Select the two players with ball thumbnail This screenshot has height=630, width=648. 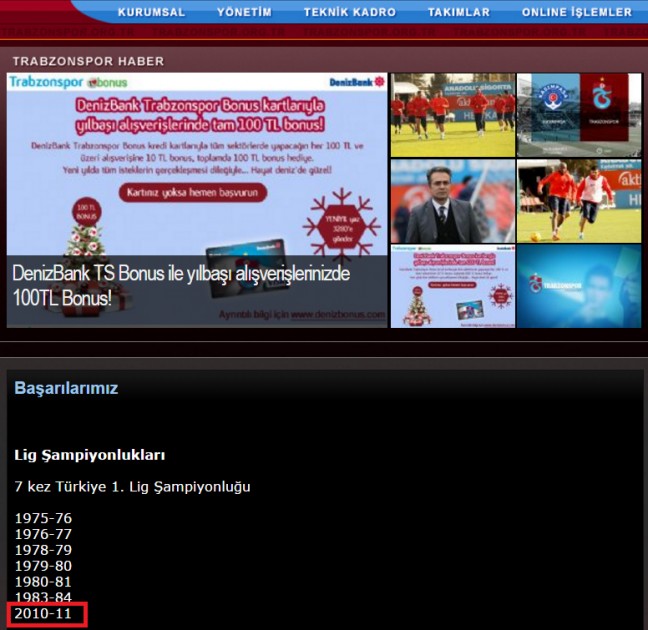click(x=578, y=201)
